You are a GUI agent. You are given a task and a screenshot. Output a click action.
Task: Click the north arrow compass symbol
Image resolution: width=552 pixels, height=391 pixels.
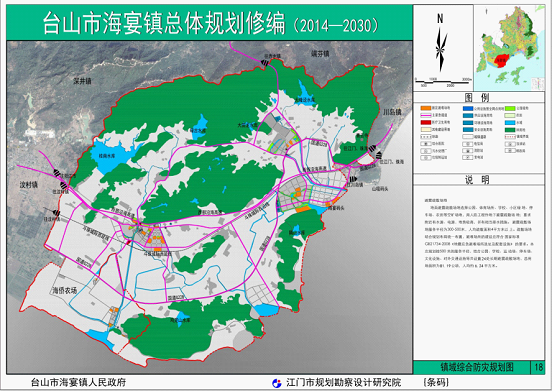[440, 43]
